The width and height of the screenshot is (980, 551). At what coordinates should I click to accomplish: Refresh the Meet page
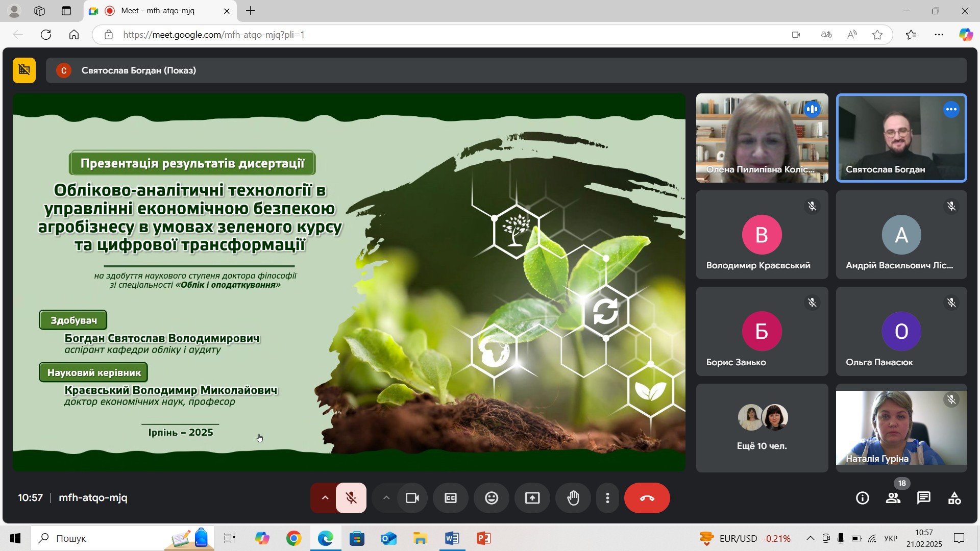click(46, 35)
